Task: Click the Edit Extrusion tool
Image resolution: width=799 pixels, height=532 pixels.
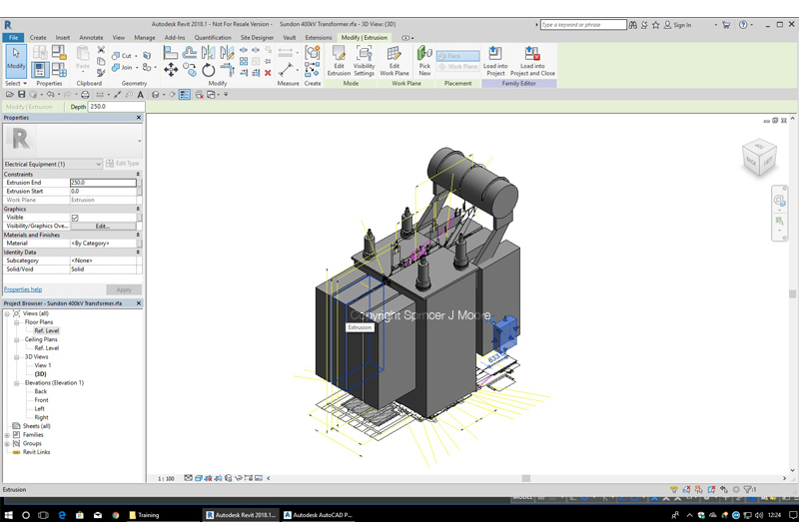Action: (x=339, y=60)
